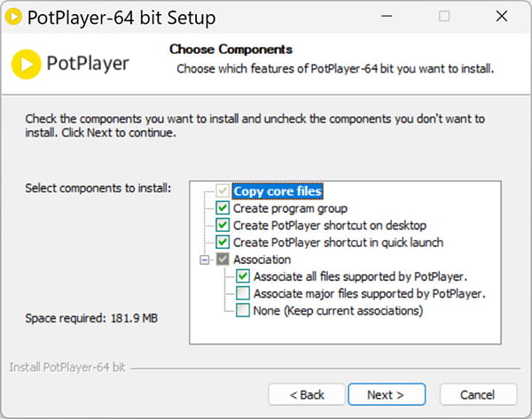The width and height of the screenshot is (532, 419).
Task: Click the Select components to install label
Action: (x=98, y=188)
